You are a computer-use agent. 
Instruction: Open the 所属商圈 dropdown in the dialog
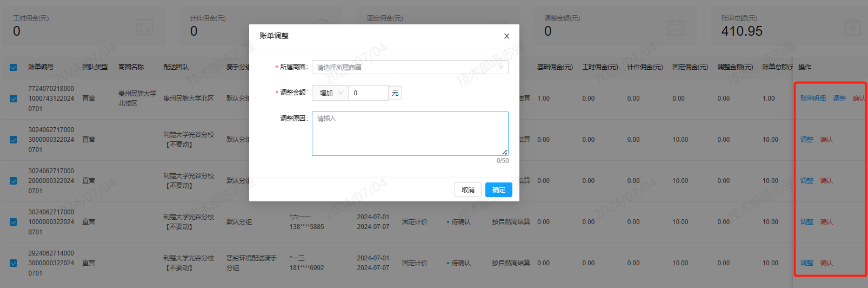tap(410, 67)
